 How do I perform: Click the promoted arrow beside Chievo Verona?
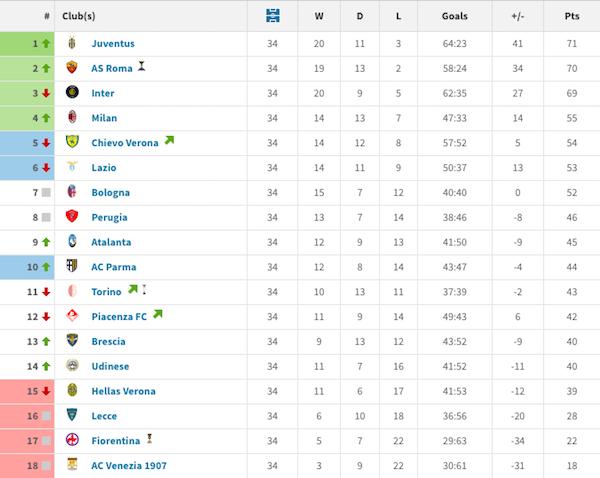click(x=169, y=141)
